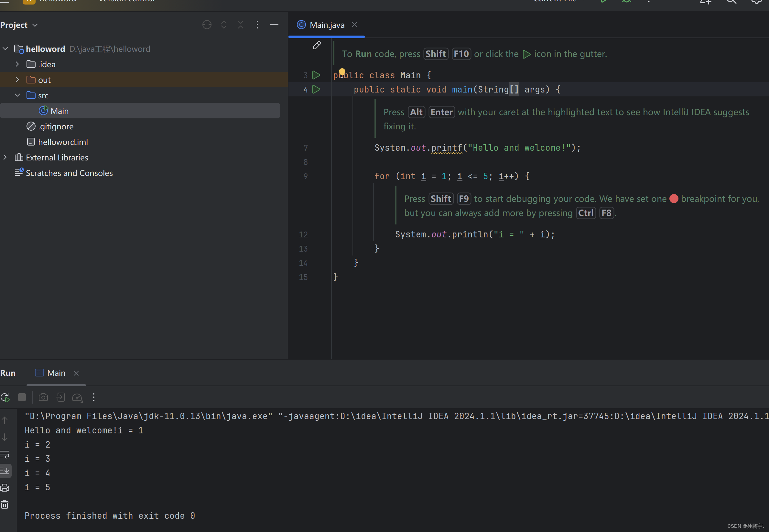Toggle scroll to end in console
Image resolution: width=769 pixels, height=532 pixels.
click(5, 471)
